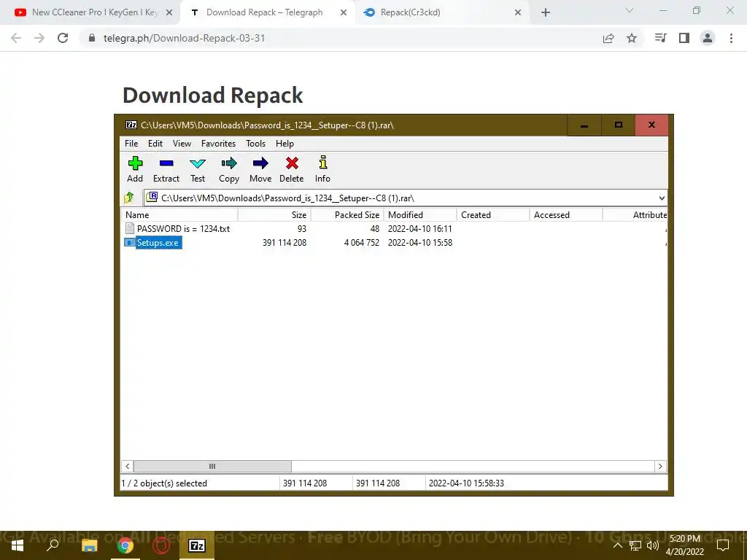Open the Help menu

click(x=285, y=144)
